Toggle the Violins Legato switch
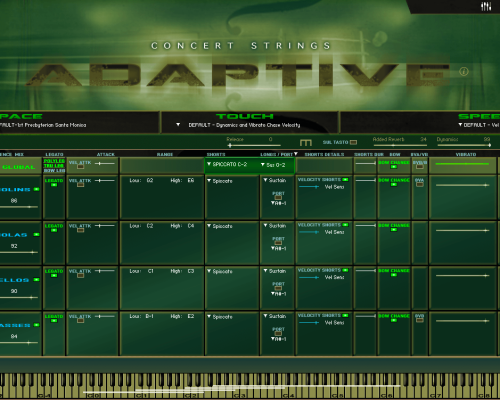The width and height of the screenshot is (500, 400). point(54,185)
